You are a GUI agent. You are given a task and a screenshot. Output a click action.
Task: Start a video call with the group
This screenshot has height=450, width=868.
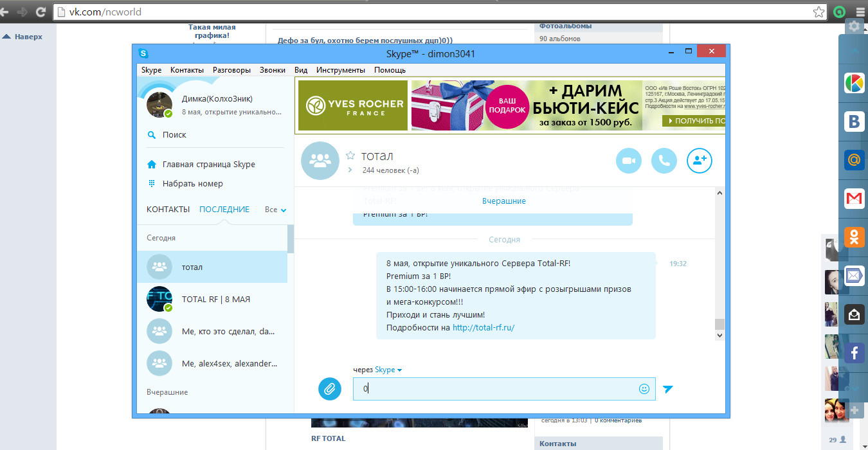pos(629,161)
